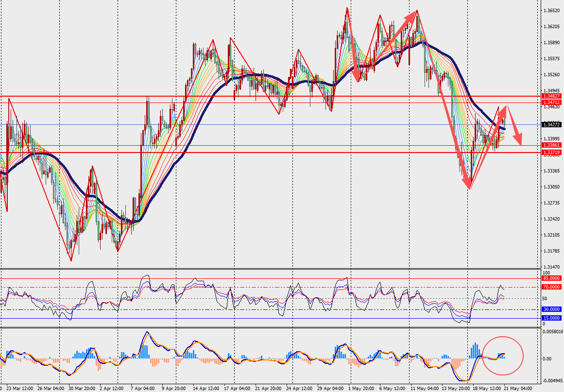This screenshot has width=564, height=392.
Task: Click the 13 May 20:00 time label
Action: point(455,389)
